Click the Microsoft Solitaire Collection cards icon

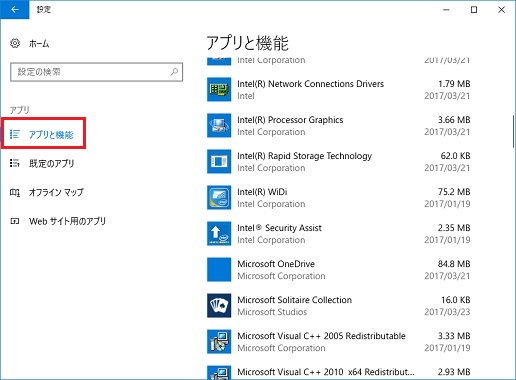point(219,305)
